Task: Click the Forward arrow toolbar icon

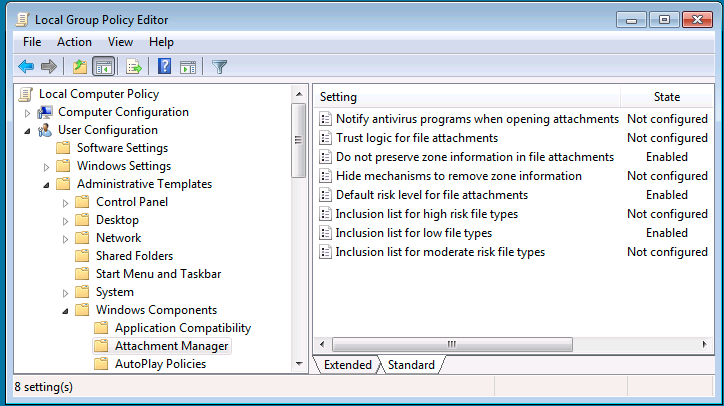Action: pyautogui.click(x=48, y=67)
